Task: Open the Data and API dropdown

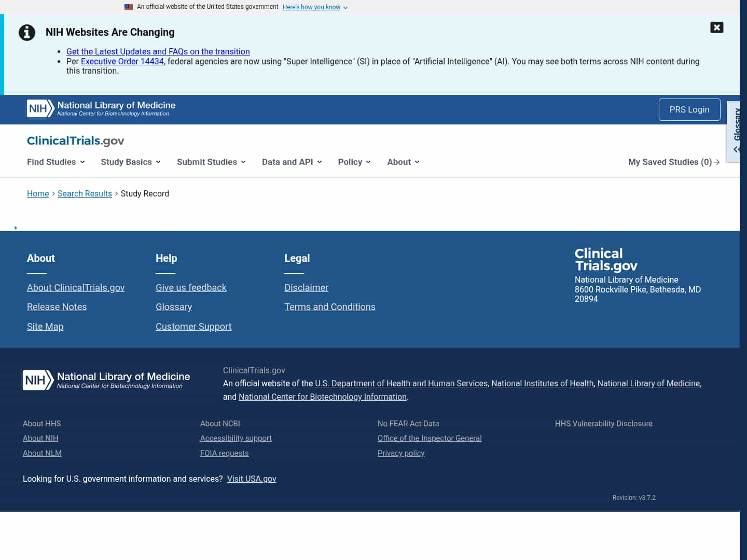Action: pos(292,162)
